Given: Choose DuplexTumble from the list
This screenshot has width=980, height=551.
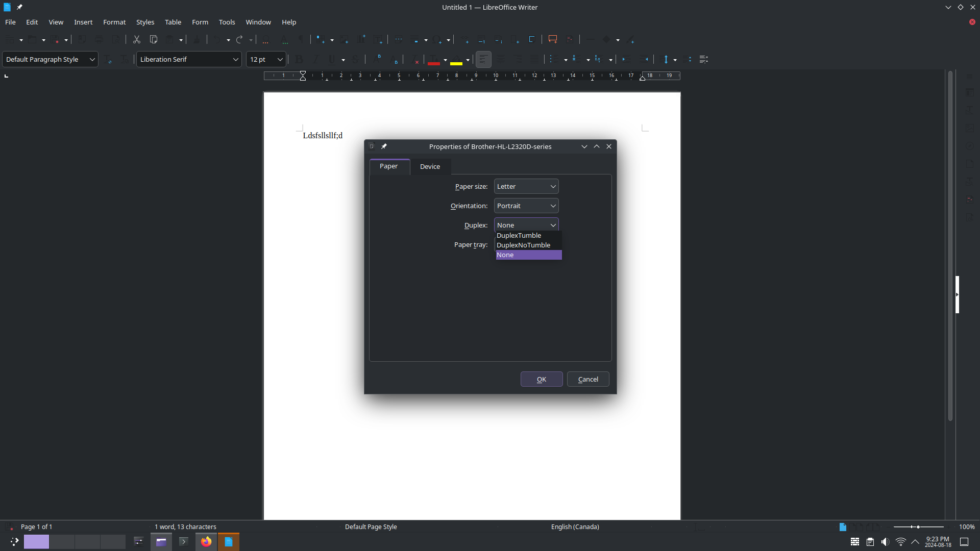Looking at the screenshot, I should pyautogui.click(x=529, y=235).
